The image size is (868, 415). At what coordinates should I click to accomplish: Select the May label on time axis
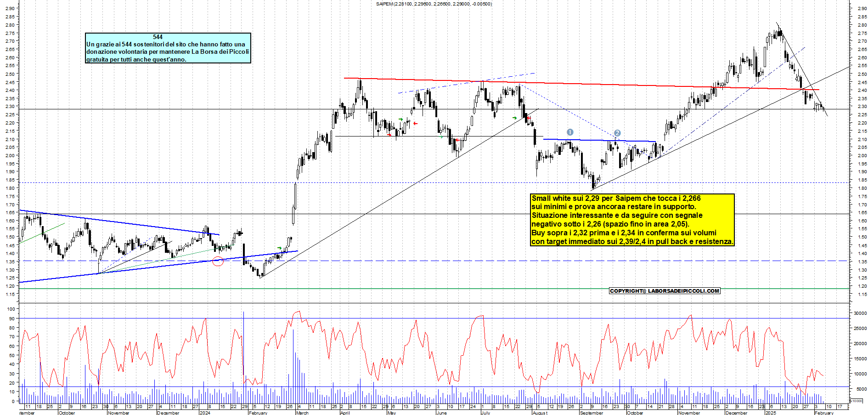pos(391,413)
